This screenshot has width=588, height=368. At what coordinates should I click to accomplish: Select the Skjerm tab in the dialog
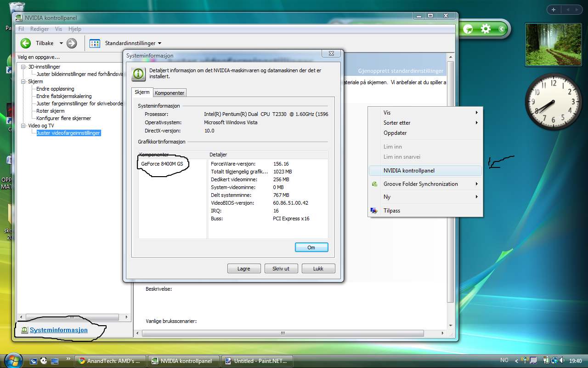pyautogui.click(x=142, y=92)
